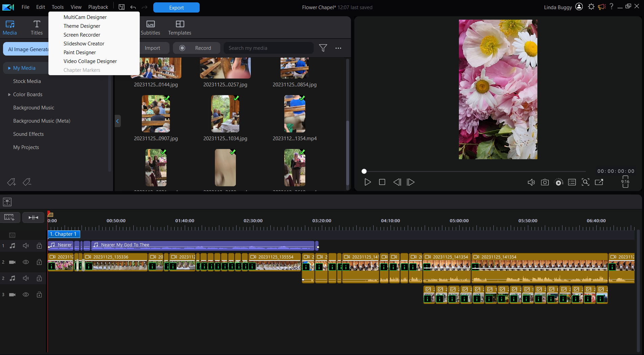Choose Screen Recorder from Tools menu
The image size is (644, 355).
click(x=82, y=35)
